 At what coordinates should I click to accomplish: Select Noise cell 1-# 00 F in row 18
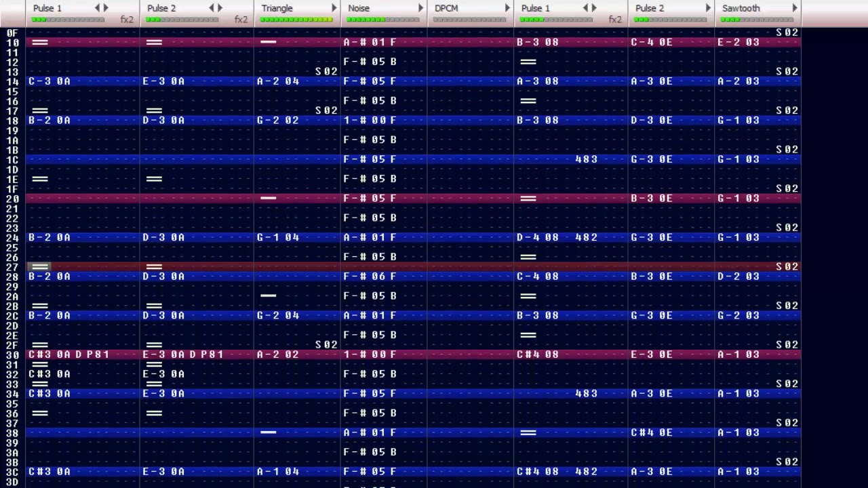(370, 120)
